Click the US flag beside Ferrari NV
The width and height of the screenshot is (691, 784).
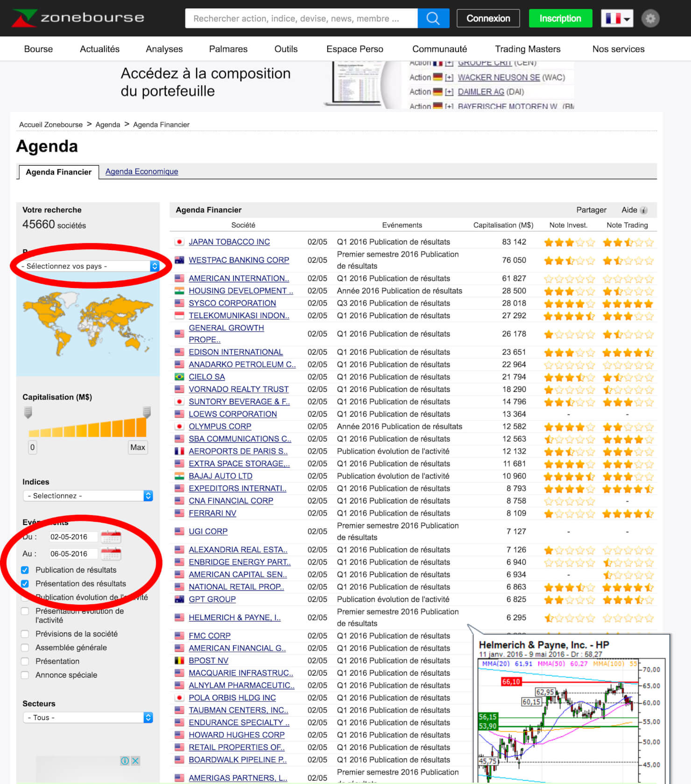[179, 513]
